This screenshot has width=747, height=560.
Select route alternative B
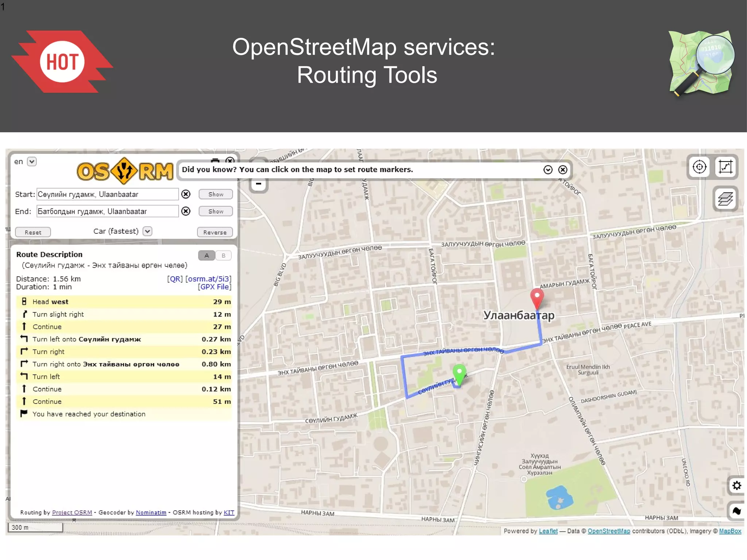223,256
